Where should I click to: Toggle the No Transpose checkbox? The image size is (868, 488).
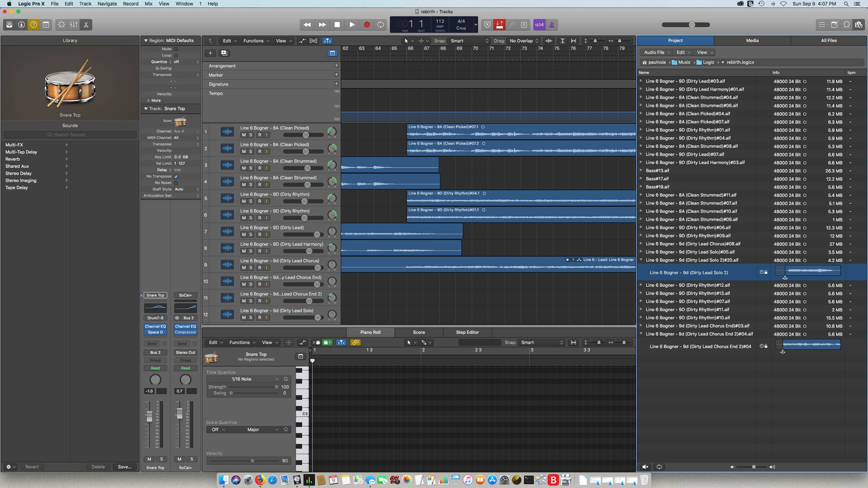[x=176, y=176]
